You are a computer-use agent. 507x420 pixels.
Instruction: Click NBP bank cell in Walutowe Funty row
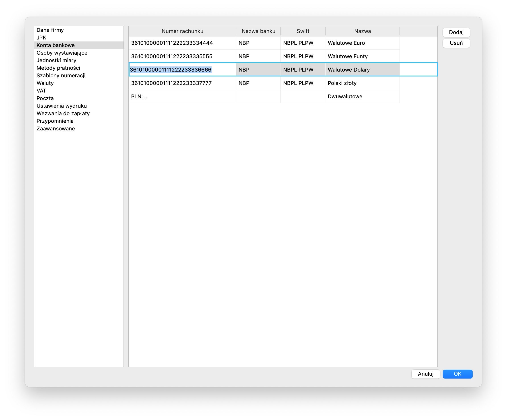258,56
